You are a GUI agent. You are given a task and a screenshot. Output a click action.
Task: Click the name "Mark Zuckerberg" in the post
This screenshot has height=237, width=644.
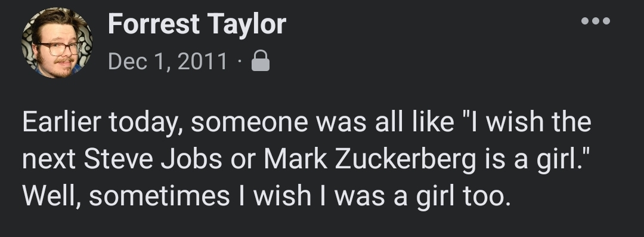pos(370,160)
